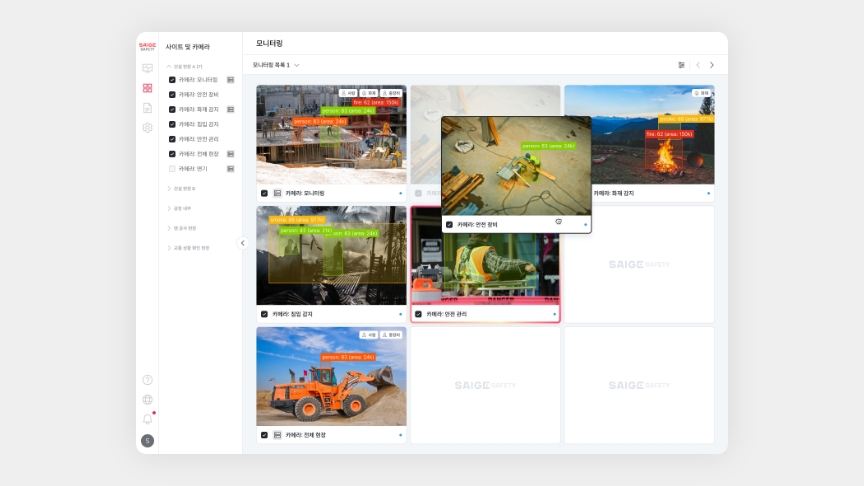
Task: Click the help question mark icon
Action: 147,380
